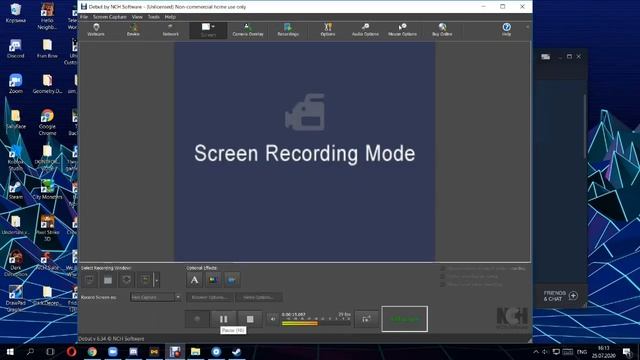Click the Steam window's top-left icon

[x=546, y=57]
